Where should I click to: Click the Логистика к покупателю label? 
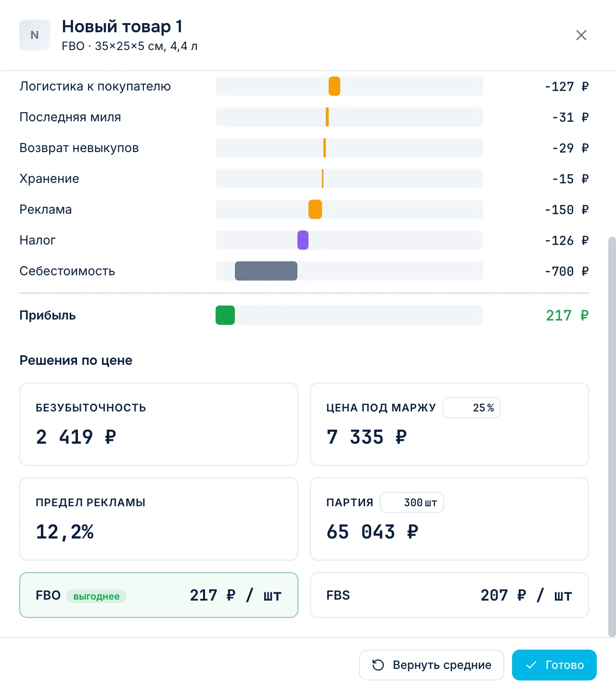(95, 86)
